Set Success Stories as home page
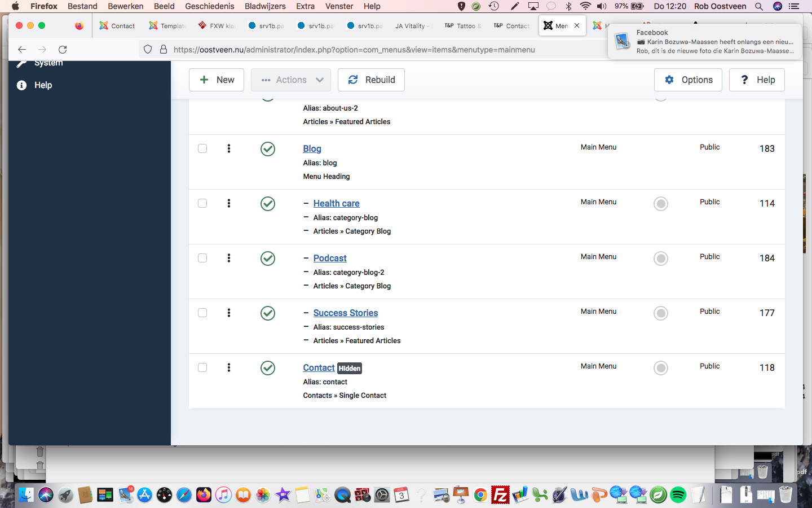The width and height of the screenshot is (812, 508). [661, 313]
